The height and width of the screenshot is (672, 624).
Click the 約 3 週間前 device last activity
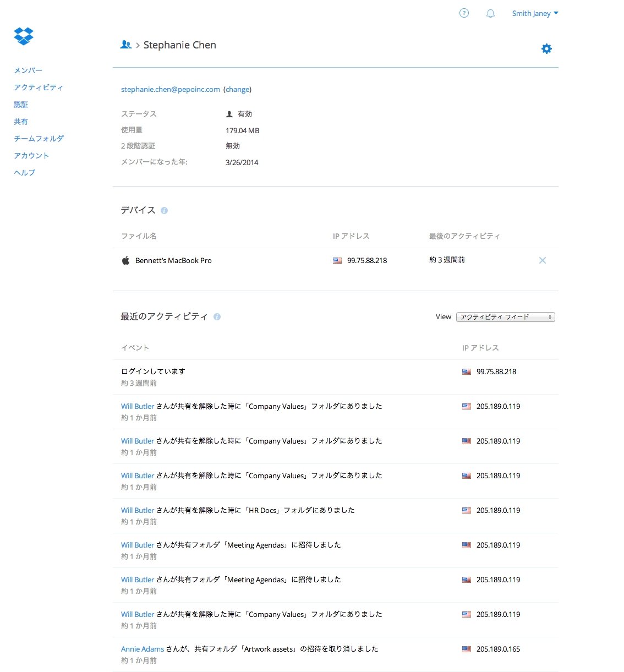click(x=447, y=260)
